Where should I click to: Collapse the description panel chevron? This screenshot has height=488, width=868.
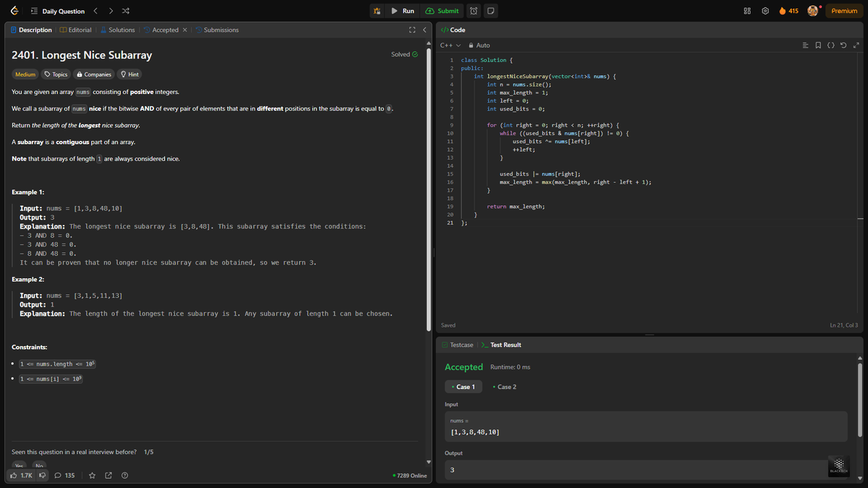424,30
